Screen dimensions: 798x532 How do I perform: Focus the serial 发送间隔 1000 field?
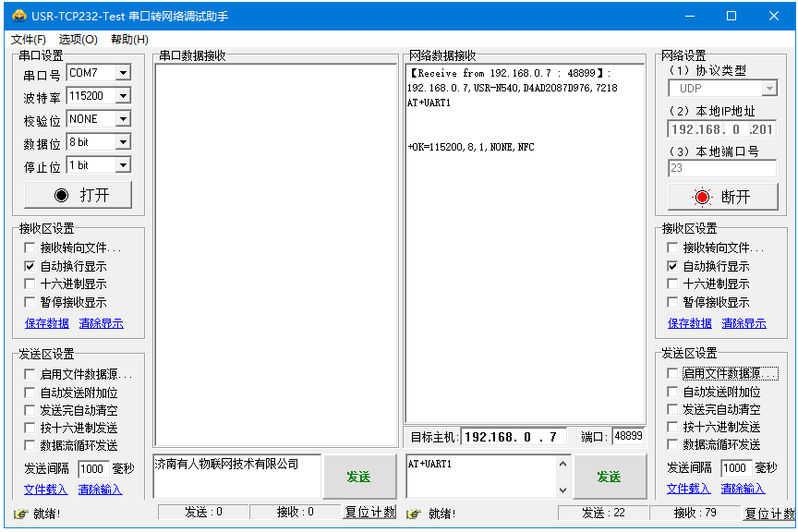(93, 469)
